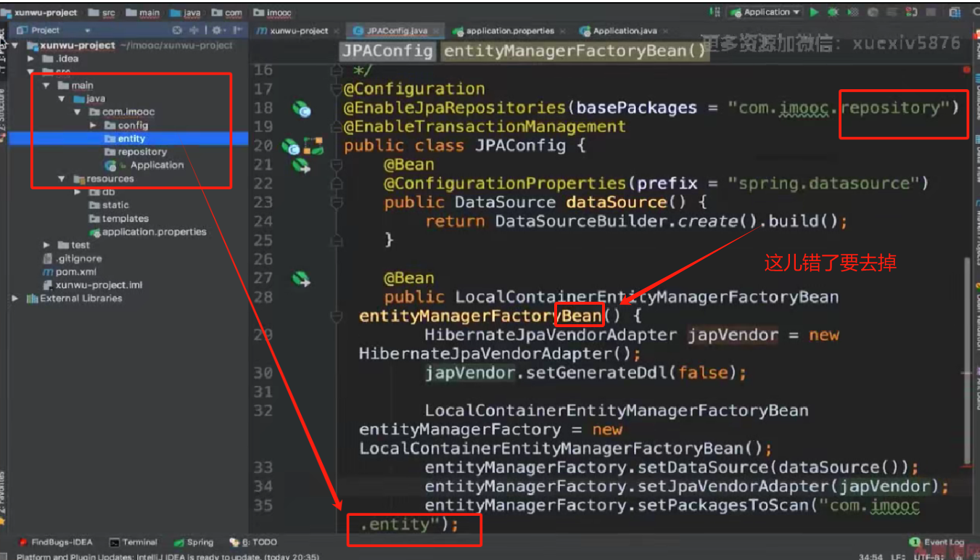Click main breadcrumb in navigation bar
Image resolution: width=980 pixels, height=560 pixels.
143,13
